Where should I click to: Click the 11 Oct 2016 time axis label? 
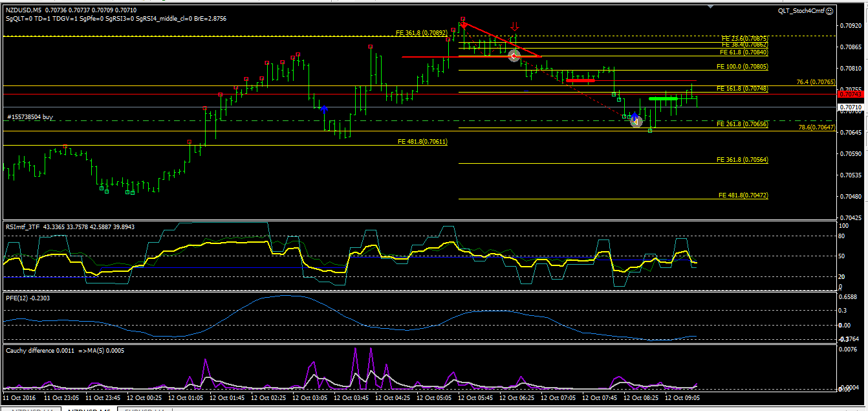click(x=20, y=398)
